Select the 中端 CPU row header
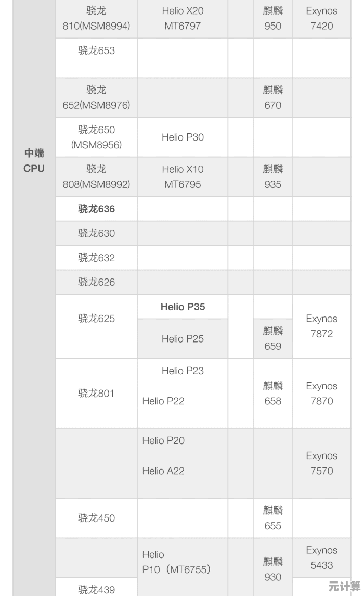364x596 pixels. [34, 160]
